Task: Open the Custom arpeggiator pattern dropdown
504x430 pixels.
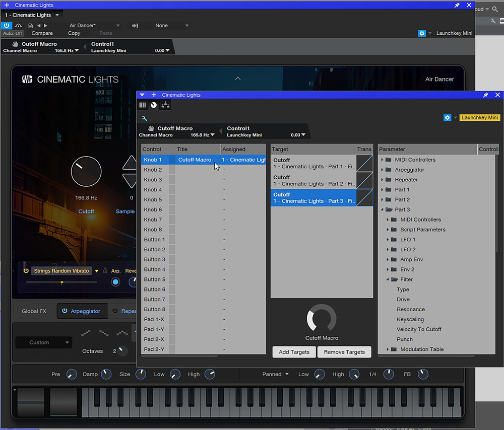Action: 43,342
